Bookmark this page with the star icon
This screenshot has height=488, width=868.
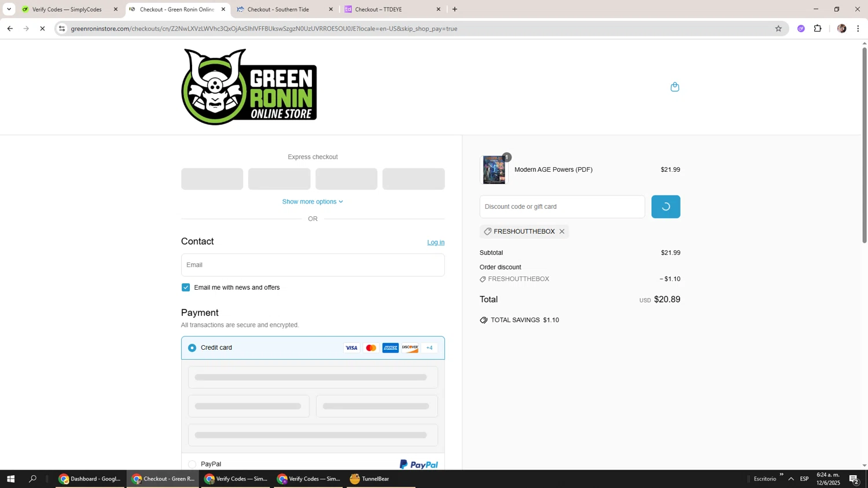pos(778,28)
